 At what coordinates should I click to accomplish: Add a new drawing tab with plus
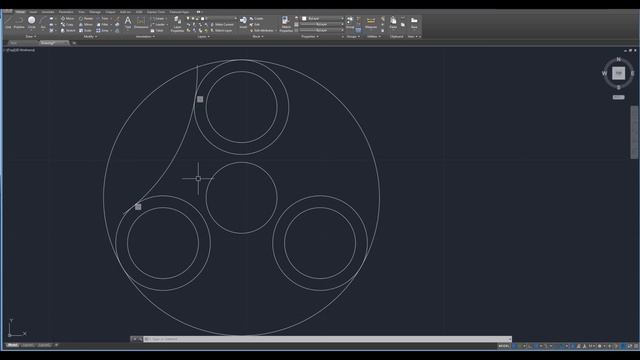74,43
